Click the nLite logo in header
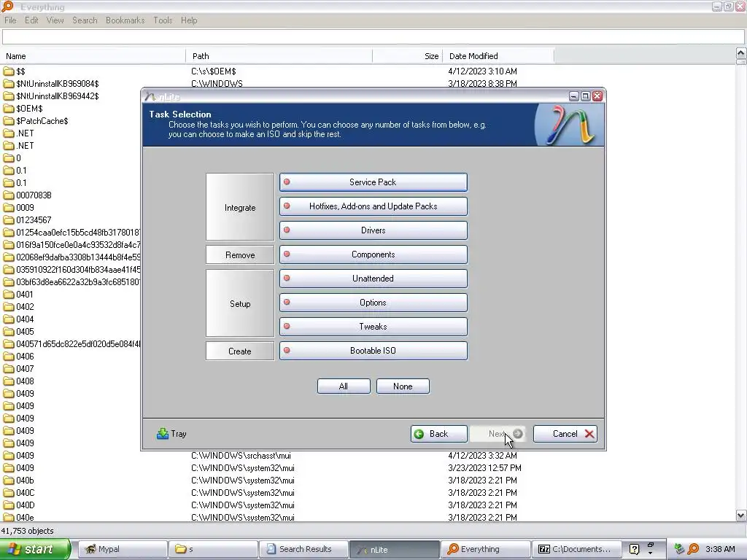This screenshot has width=747, height=560. (570, 125)
